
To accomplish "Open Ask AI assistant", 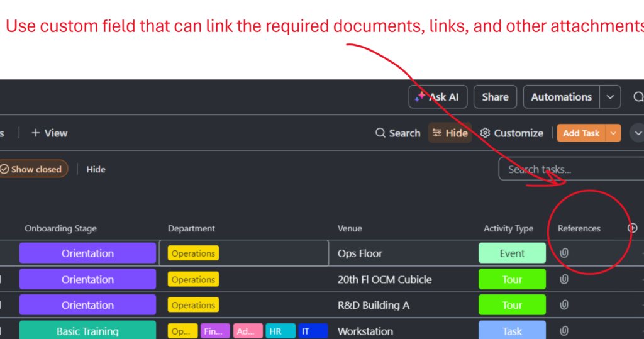I will [x=438, y=97].
